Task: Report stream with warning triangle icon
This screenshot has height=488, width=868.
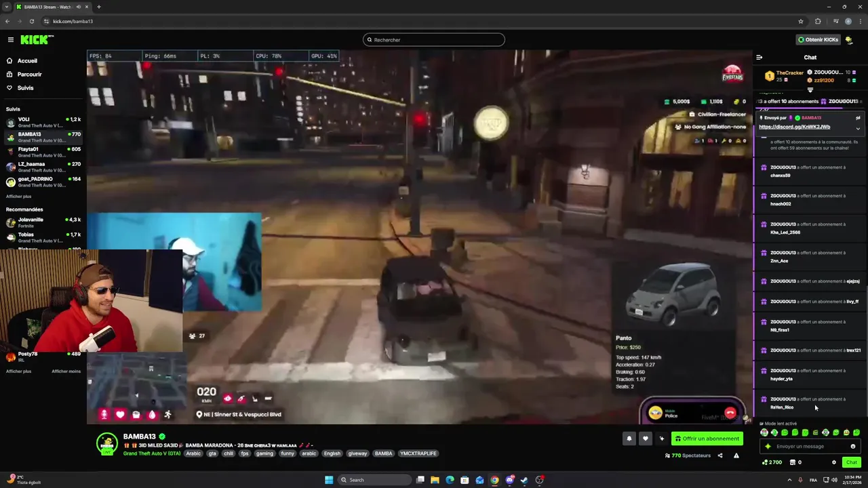Action: tap(736, 455)
